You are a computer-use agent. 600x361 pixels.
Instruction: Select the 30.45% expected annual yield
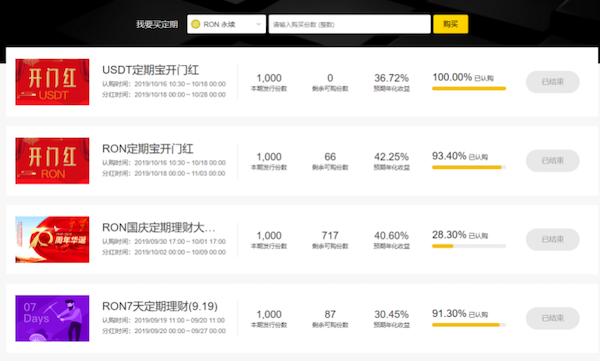tap(391, 315)
